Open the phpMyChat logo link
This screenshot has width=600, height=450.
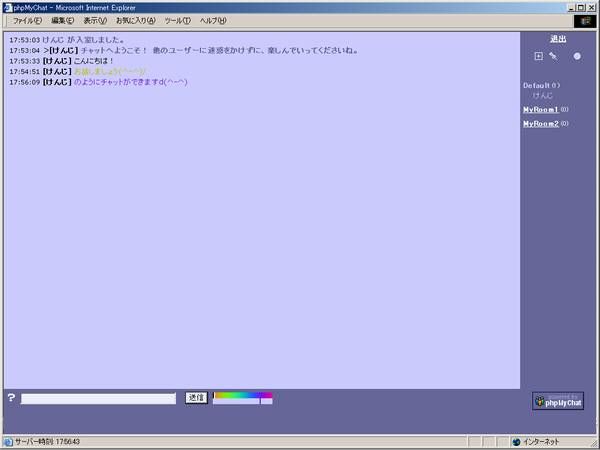558,401
